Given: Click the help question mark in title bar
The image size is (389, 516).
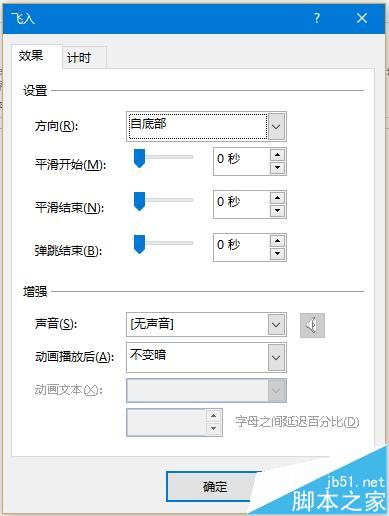Looking at the screenshot, I should click(x=317, y=18).
